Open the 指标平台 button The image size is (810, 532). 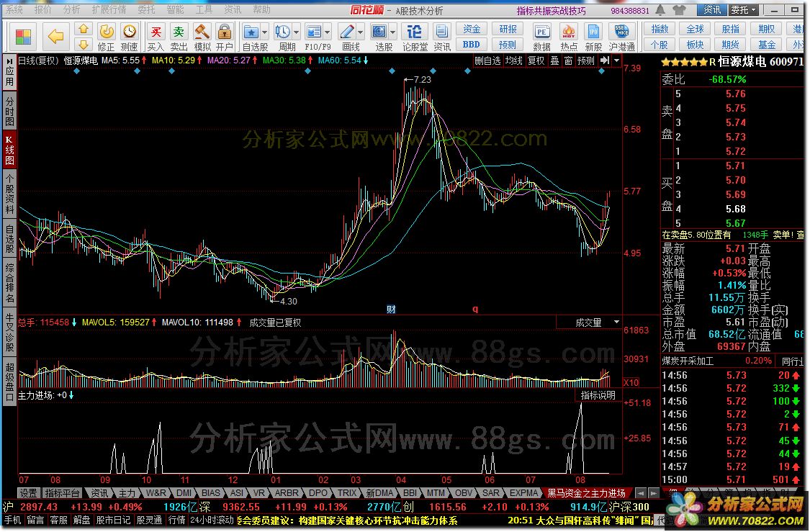61,493
